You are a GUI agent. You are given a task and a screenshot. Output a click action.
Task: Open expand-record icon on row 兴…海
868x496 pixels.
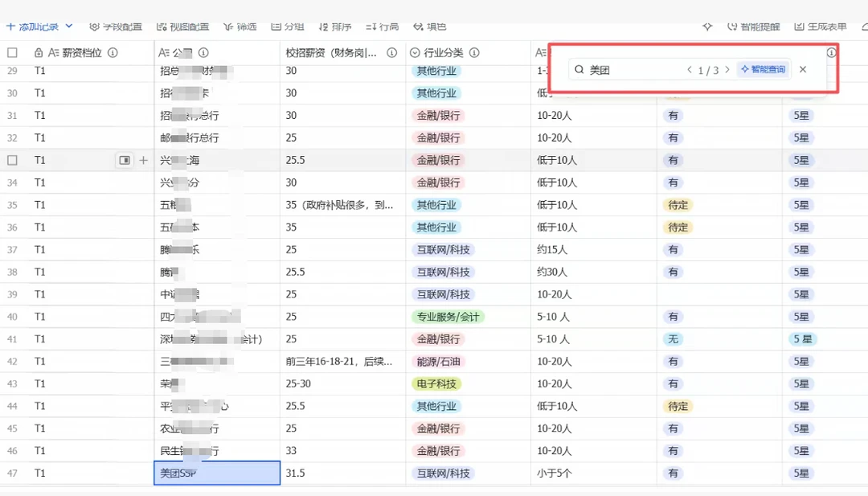point(125,160)
